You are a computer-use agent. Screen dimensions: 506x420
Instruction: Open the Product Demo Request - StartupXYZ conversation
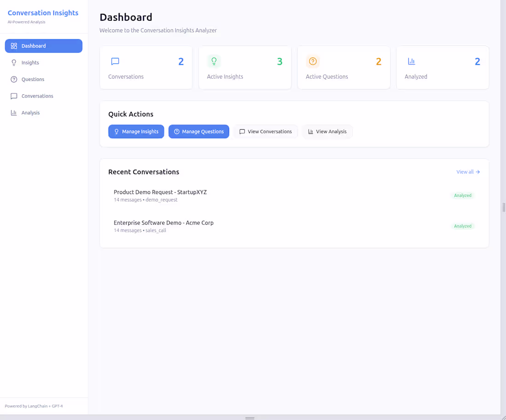pos(160,192)
